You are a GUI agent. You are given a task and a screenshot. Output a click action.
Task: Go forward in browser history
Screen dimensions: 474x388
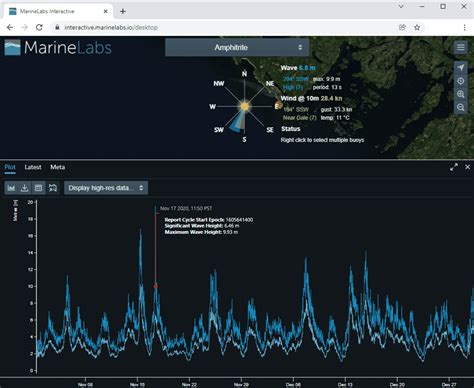25,28
